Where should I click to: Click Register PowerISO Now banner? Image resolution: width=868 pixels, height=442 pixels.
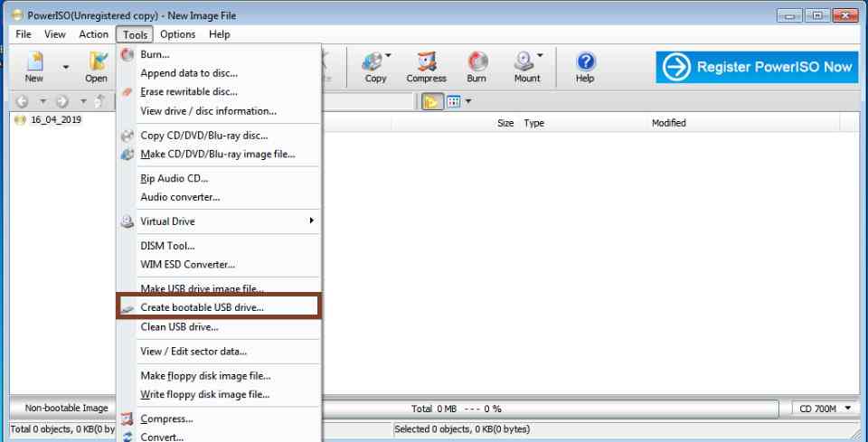coord(757,67)
